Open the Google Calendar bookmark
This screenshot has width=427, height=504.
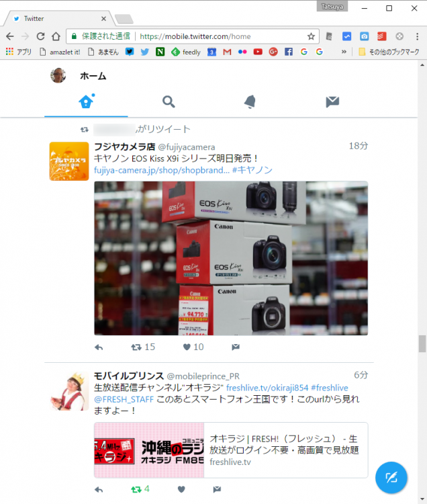tap(211, 52)
